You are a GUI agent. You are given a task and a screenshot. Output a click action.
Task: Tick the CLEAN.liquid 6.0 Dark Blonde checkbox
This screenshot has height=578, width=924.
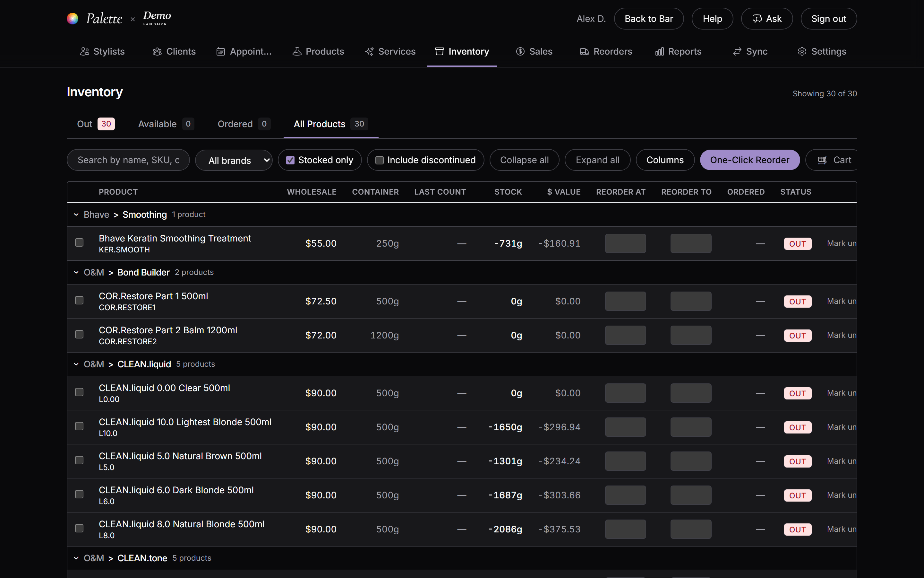click(79, 494)
